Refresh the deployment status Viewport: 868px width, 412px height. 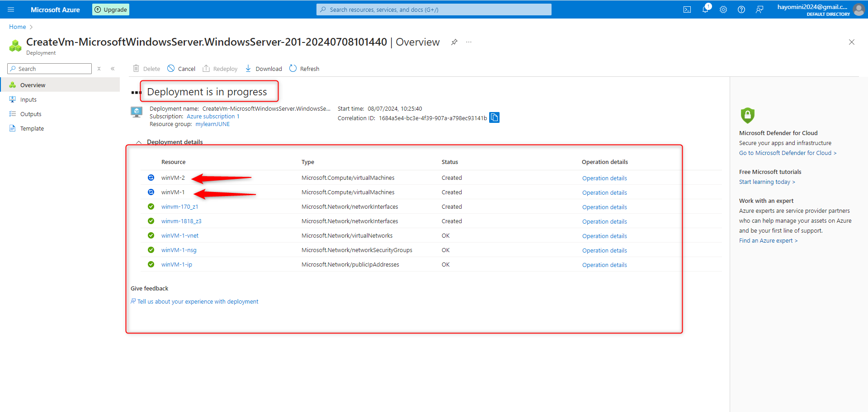pyautogui.click(x=304, y=69)
